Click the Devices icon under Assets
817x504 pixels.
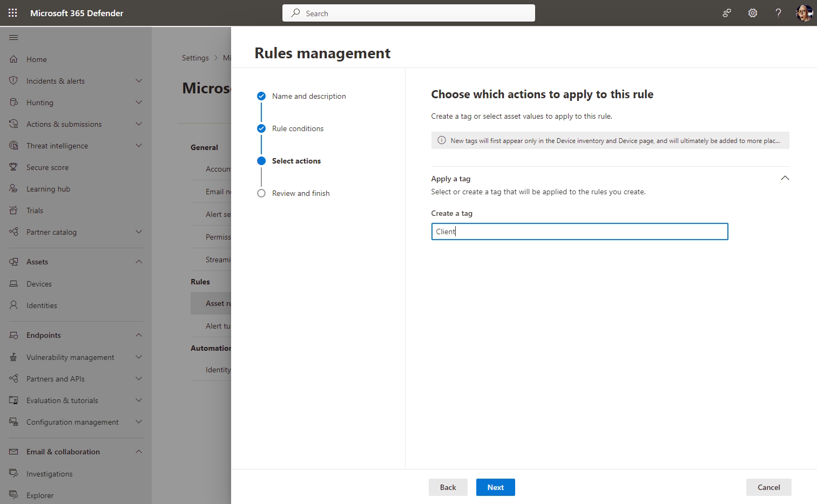13,283
